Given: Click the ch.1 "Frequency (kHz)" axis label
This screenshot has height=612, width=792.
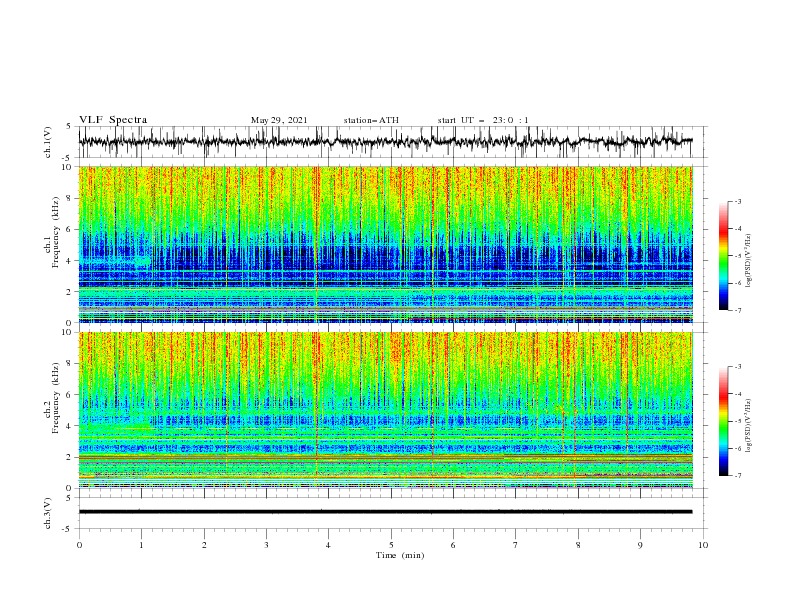Looking at the screenshot, I should pos(55,231).
